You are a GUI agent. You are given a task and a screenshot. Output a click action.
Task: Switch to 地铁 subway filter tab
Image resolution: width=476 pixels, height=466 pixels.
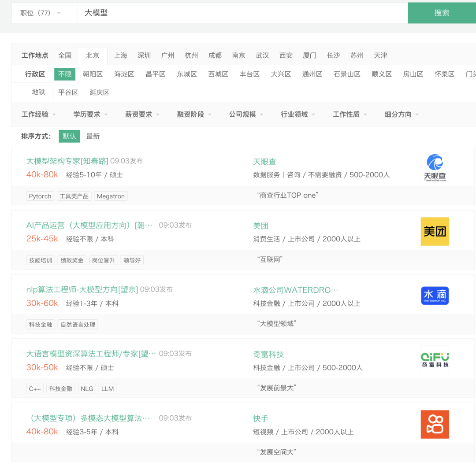(x=38, y=92)
